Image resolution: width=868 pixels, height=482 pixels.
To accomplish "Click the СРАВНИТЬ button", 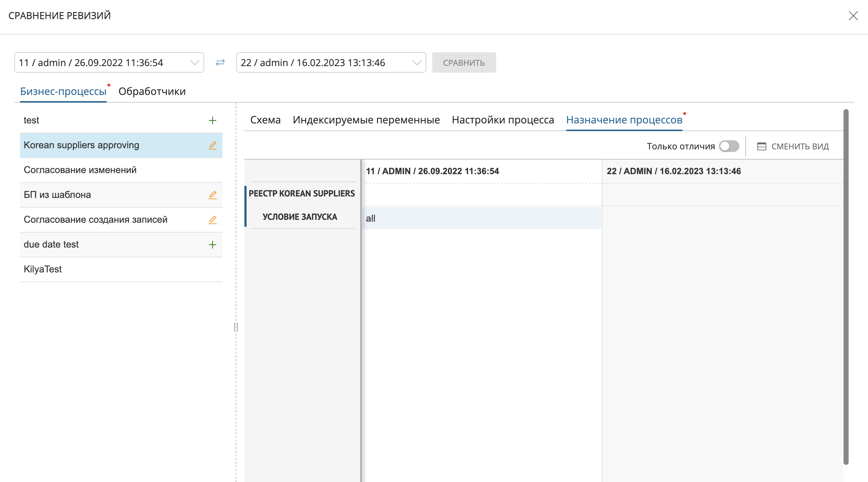I will tap(464, 62).
